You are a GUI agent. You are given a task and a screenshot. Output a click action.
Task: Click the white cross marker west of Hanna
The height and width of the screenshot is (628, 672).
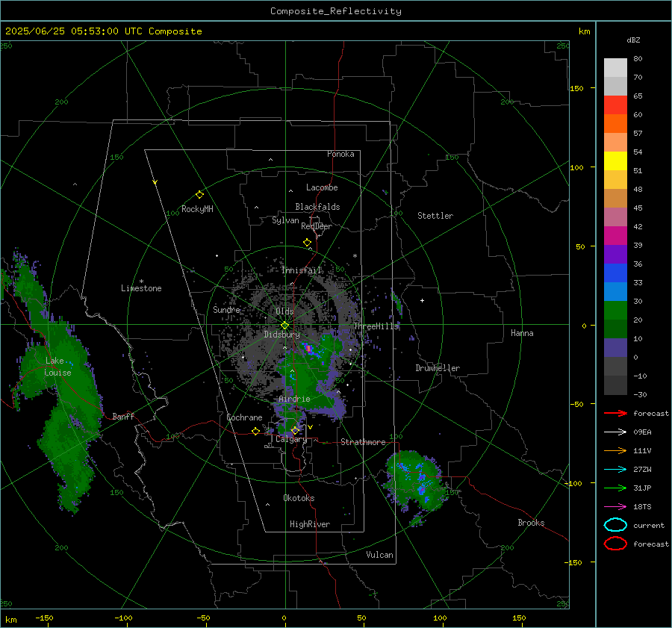click(x=422, y=300)
